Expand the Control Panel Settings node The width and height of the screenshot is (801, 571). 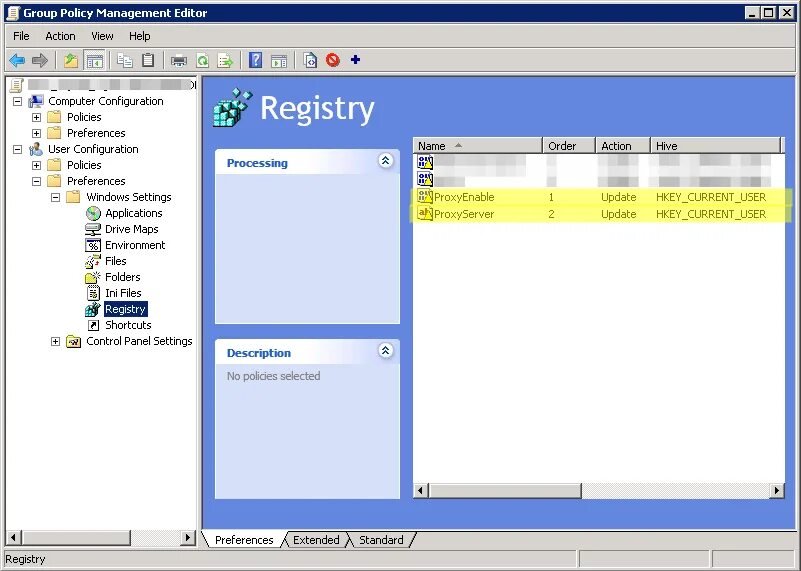pyautogui.click(x=56, y=341)
